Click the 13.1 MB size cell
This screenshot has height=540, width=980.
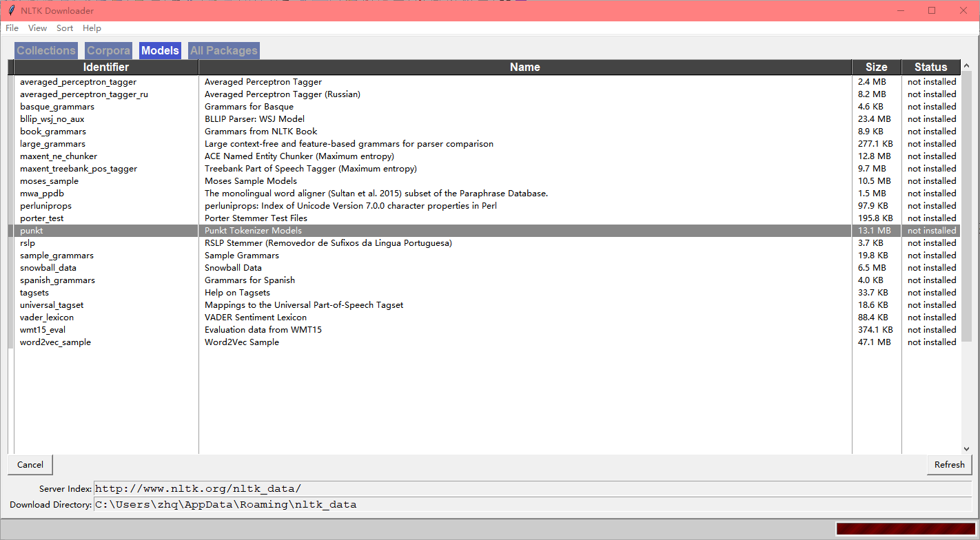(x=875, y=231)
